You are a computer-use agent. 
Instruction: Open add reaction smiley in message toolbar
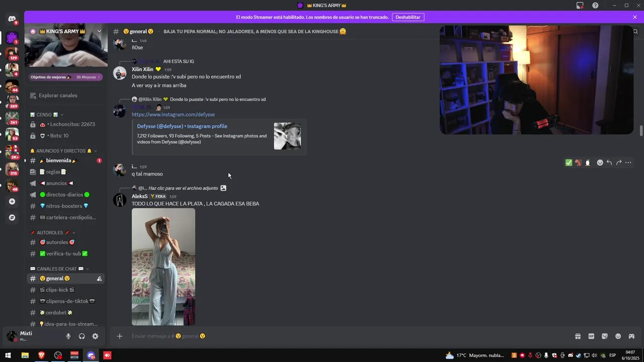point(600,162)
